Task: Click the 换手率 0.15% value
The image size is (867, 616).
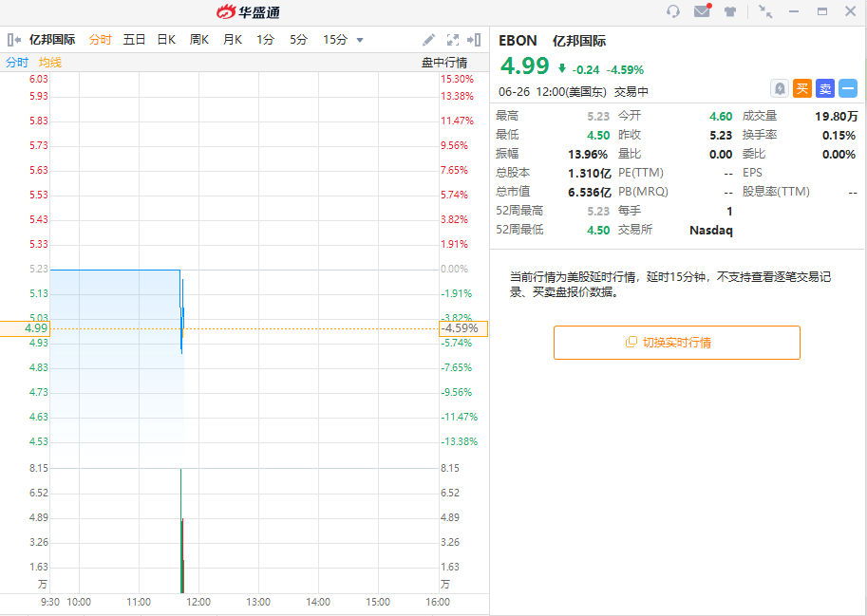Action: point(839,136)
